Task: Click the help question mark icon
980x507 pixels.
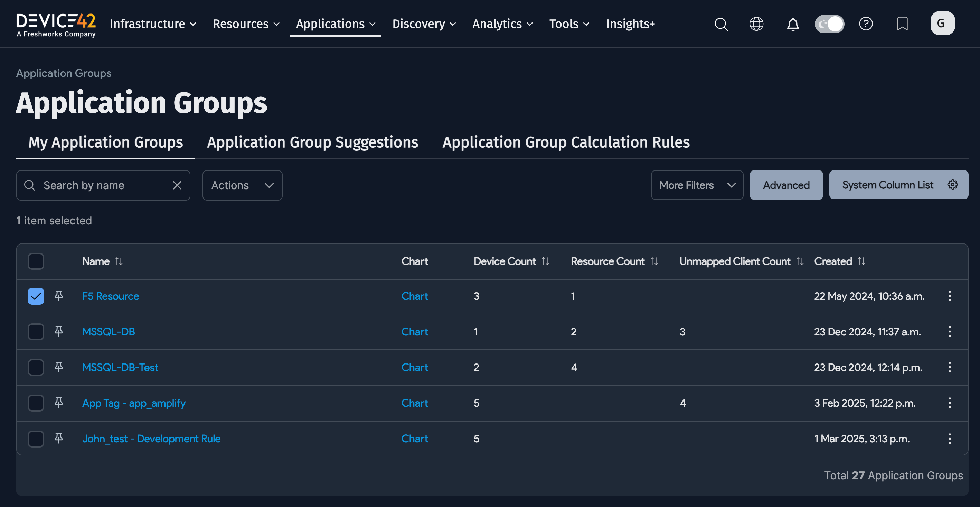Action: 866,24
